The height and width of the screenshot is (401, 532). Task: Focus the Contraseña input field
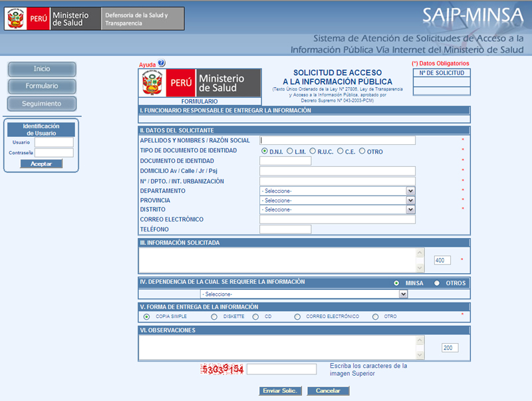pyautogui.click(x=54, y=153)
